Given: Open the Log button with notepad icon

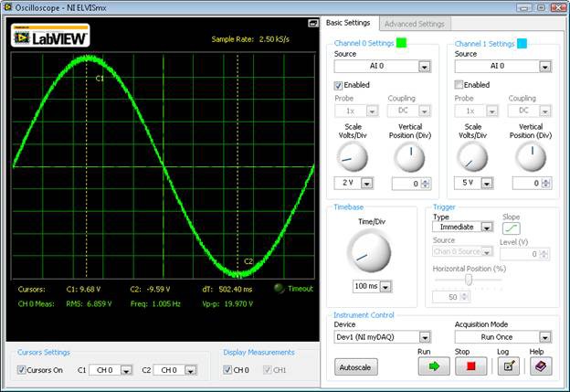Looking at the screenshot, I should tap(509, 366).
